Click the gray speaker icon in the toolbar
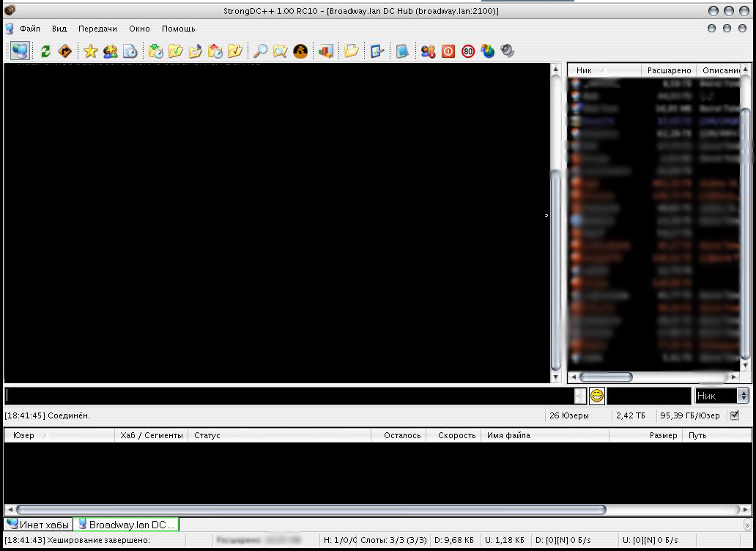This screenshot has height=551, width=756. tap(508, 51)
